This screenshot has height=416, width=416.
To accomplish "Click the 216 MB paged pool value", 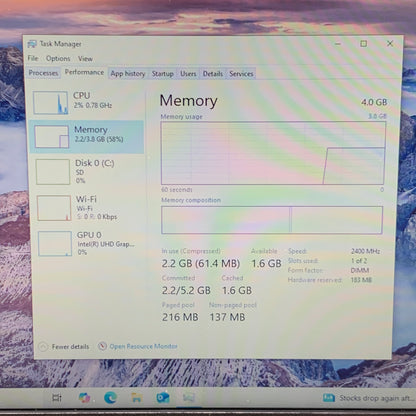I will pyautogui.click(x=180, y=317).
